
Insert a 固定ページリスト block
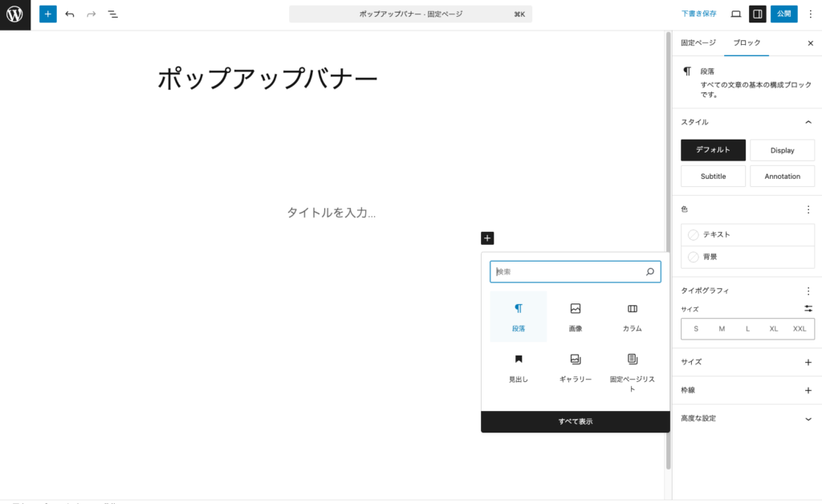[632, 370]
